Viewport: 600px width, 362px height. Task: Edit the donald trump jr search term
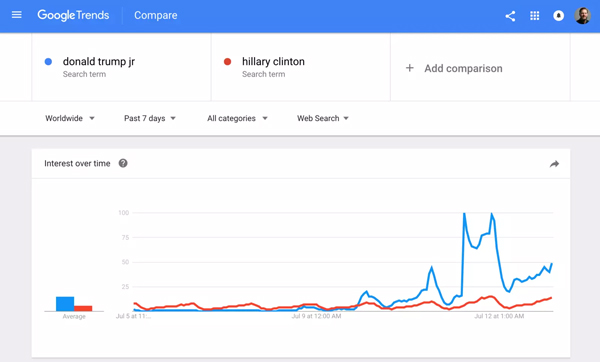coord(99,62)
